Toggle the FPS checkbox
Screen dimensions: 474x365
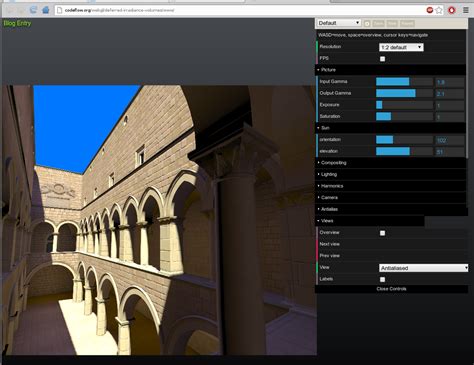coord(383,59)
